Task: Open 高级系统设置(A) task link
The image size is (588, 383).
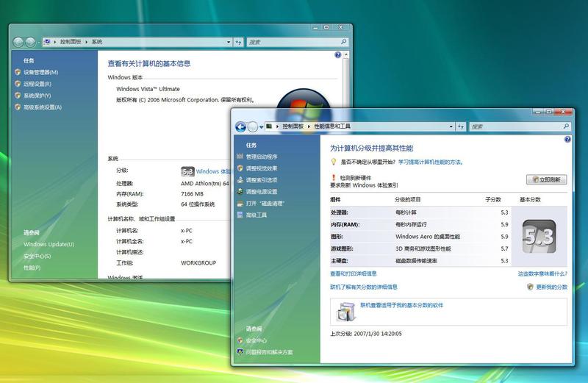Action: 43,107
